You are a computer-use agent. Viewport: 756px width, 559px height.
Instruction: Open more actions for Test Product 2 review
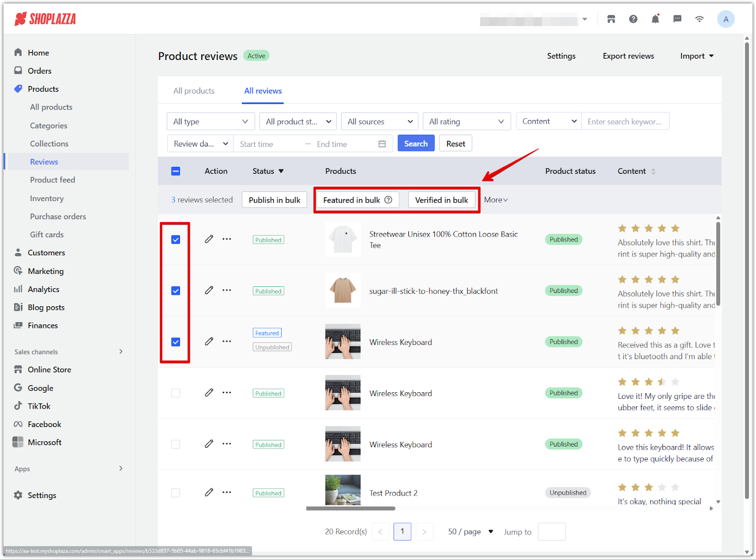[x=227, y=492]
